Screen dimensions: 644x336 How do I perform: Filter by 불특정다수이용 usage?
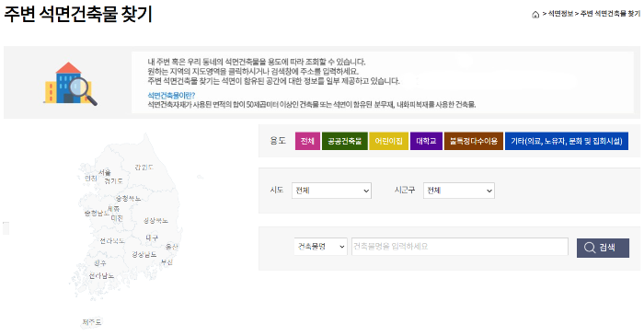tap(473, 141)
